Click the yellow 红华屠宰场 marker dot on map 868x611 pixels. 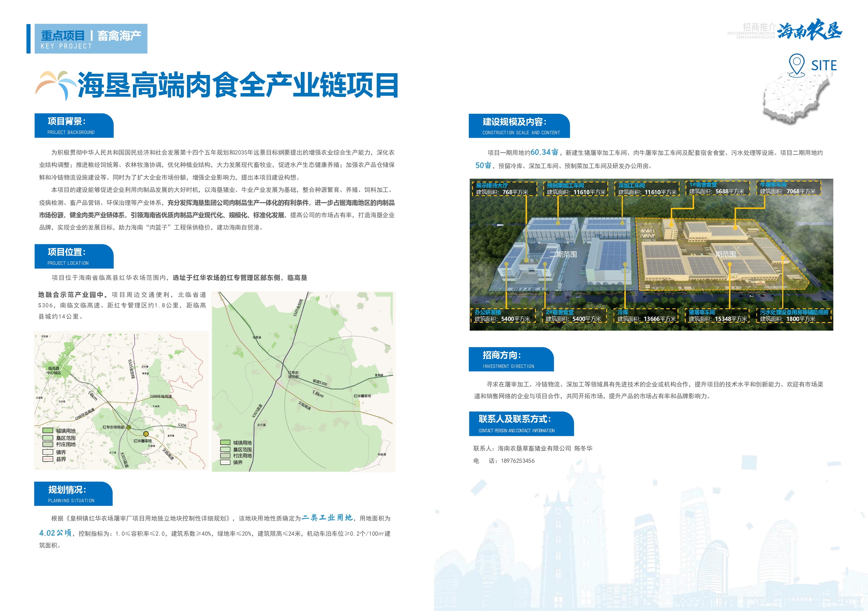(x=146, y=434)
